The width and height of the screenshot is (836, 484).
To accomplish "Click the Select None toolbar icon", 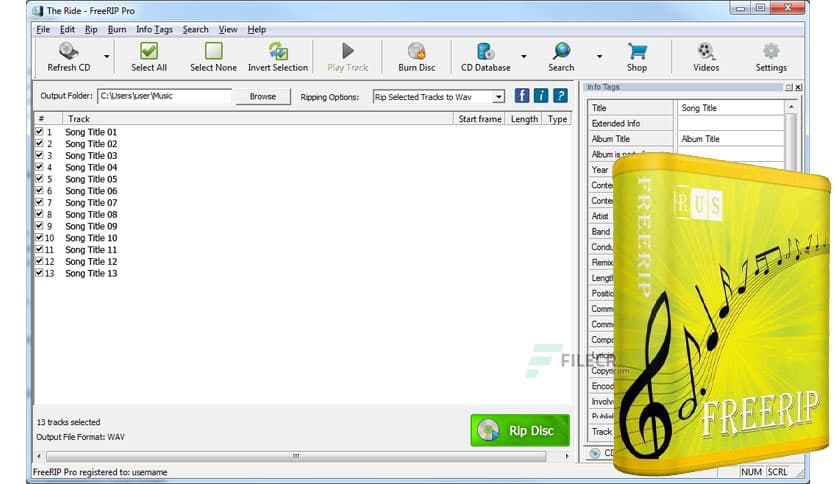I will point(213,51).
